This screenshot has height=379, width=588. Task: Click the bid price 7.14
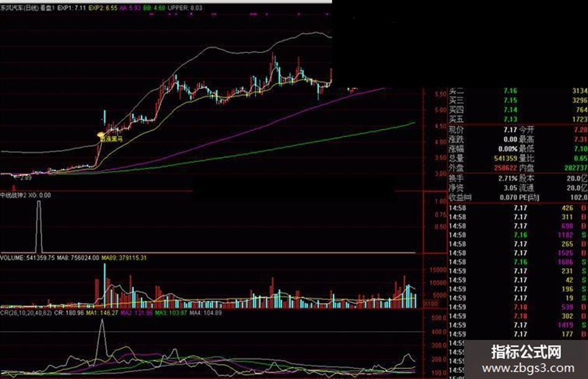point(510,110)
